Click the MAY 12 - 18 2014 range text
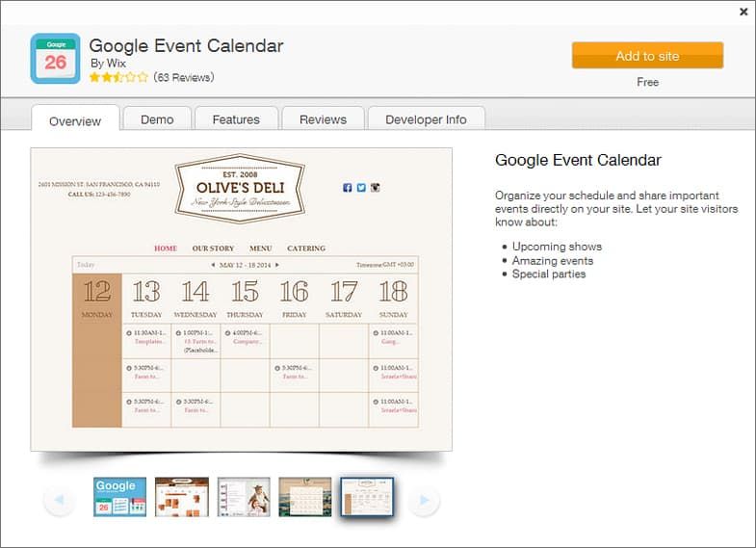This screenshot has width=756, height=548. pos(245,265)
